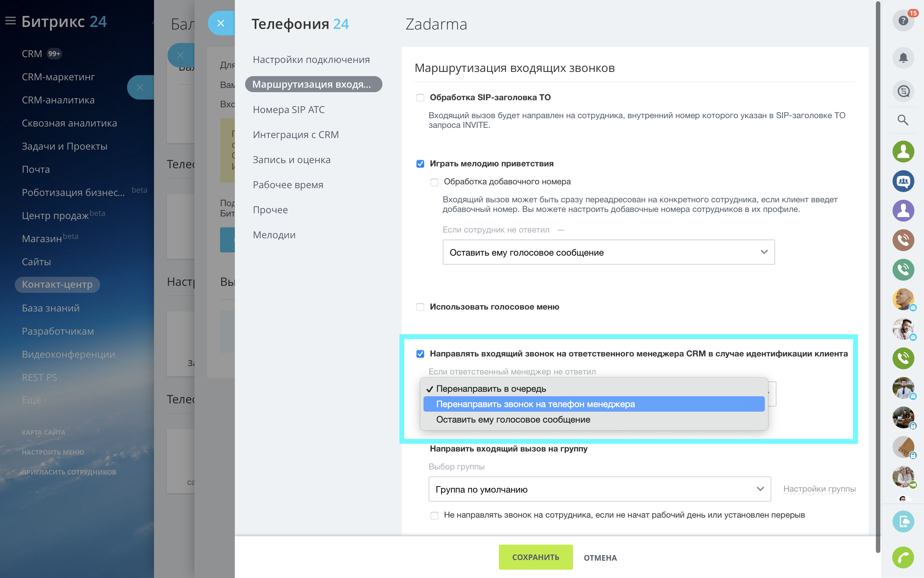Click the panel vertical scrollbar
The width and height of the screenshot is (924, 578).
(878, 277)
